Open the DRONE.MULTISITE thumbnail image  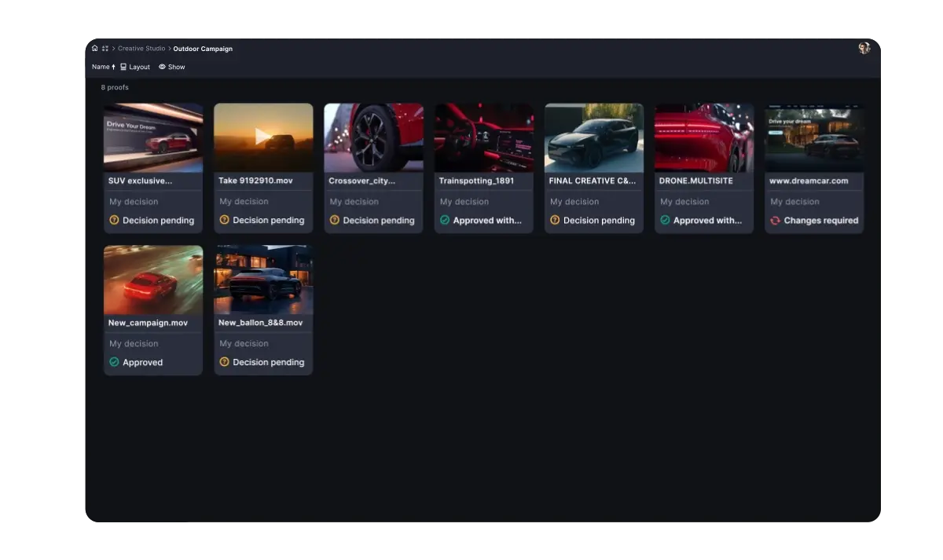click(x=704, y=137)
